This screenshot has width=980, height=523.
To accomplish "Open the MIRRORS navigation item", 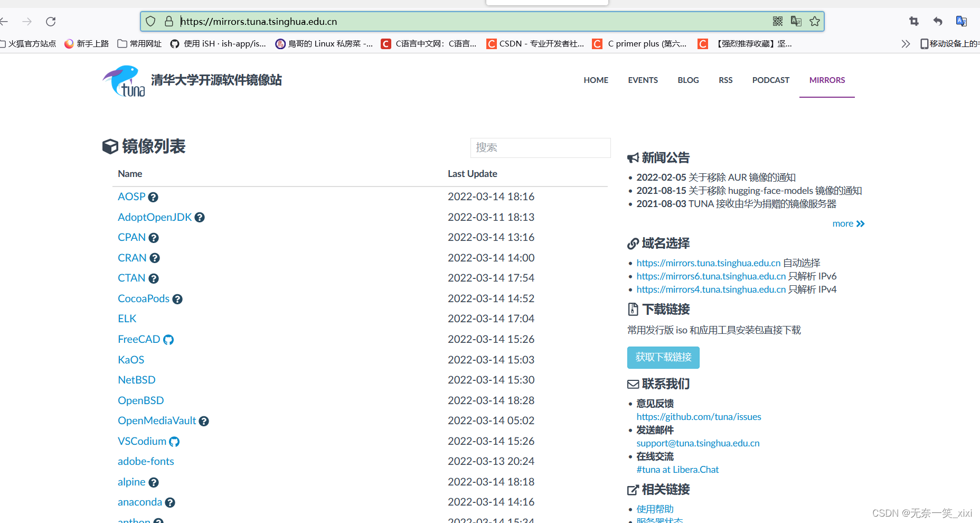I will tap(827, 80).
